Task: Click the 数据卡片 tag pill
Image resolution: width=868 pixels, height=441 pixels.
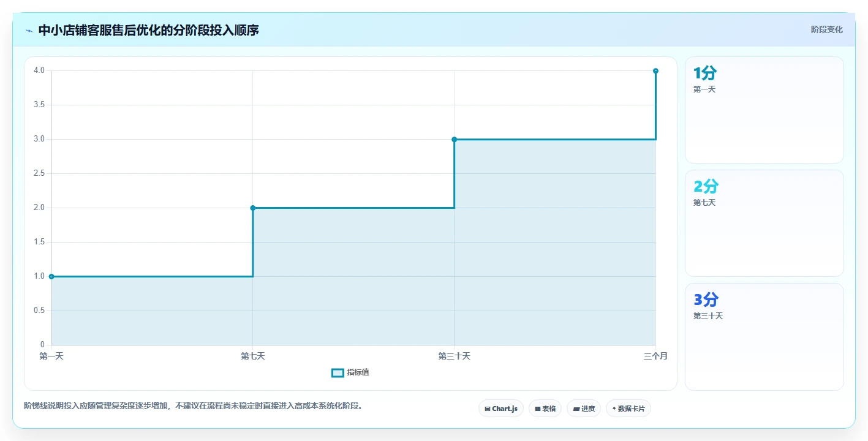Action: click(628, 409)
